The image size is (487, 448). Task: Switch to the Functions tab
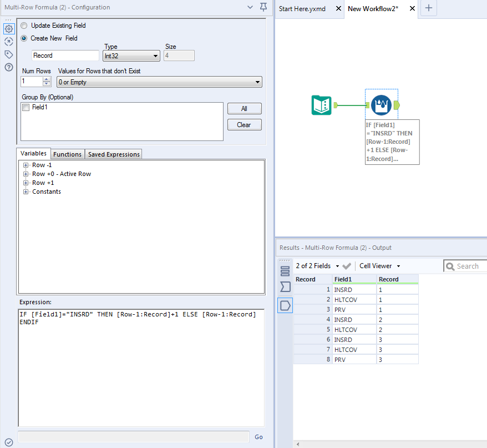(67, 154)
